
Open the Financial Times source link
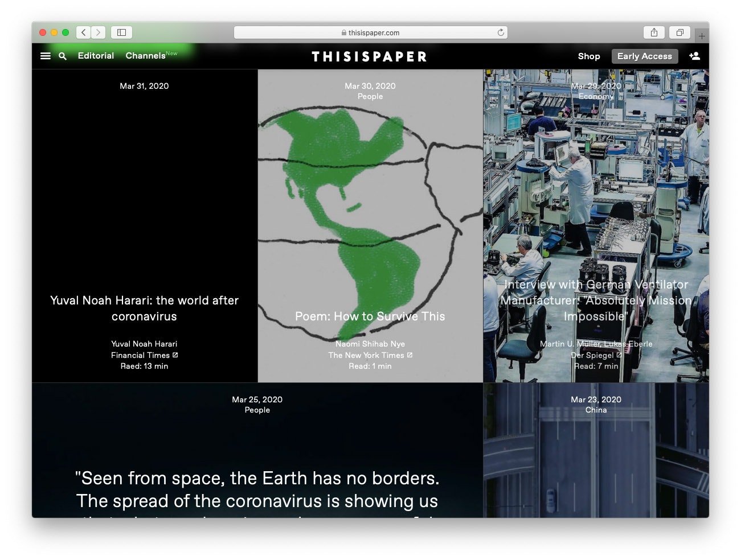[x=144, y=355]
